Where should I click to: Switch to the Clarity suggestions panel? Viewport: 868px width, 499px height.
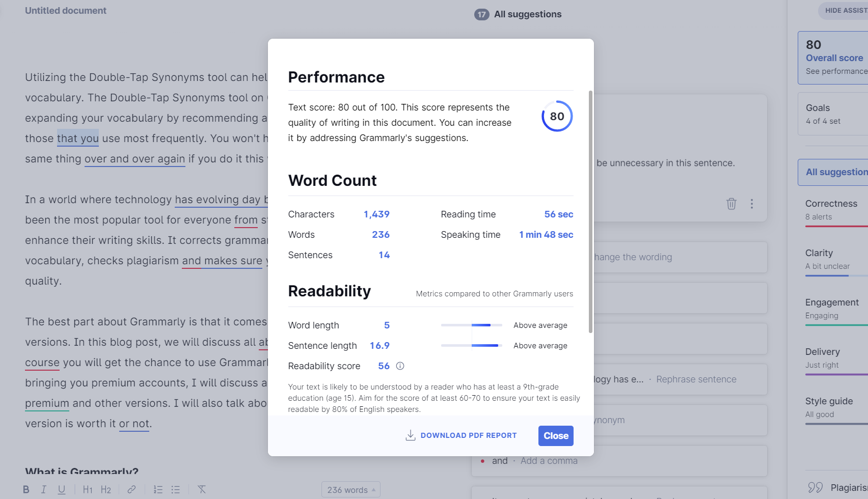[x=828, y=258]
